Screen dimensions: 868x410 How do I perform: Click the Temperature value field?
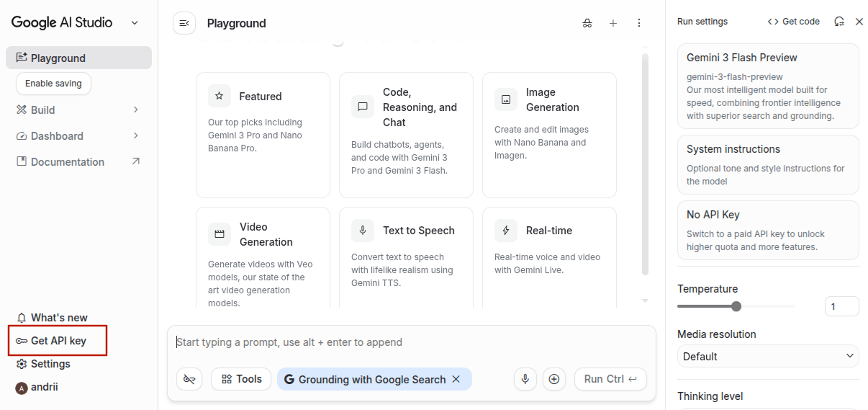(841, 306)
